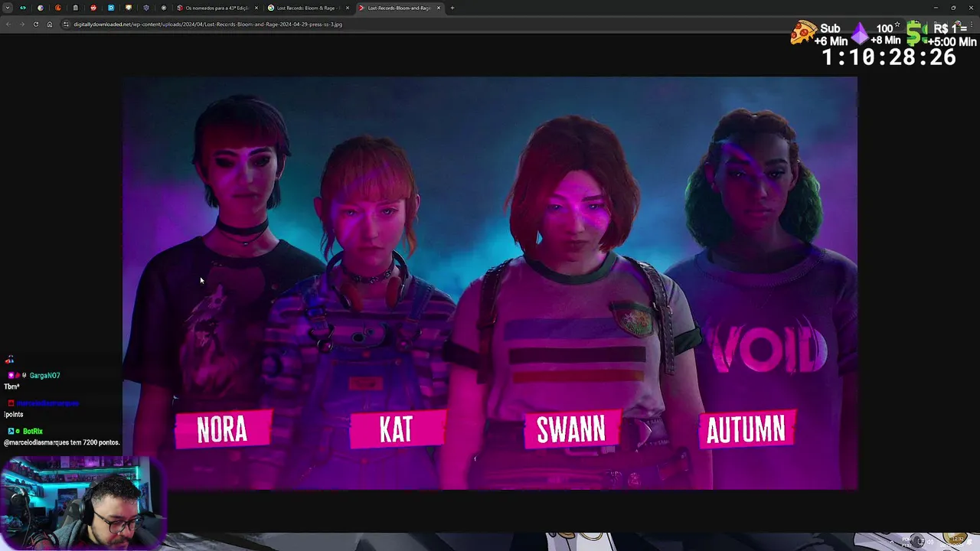Open the POR keyboard language selector
Viewport: 980px width, 551px height.
[906, 542]
